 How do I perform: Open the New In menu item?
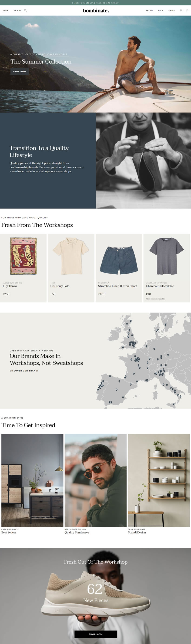(x=18, y=11)
